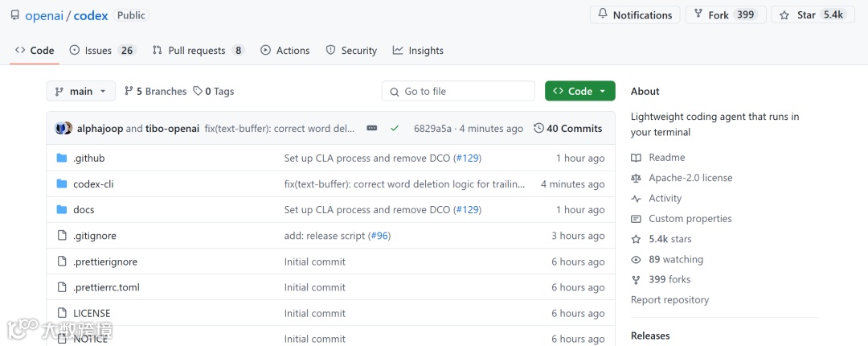Image resolution: width=868 pixels, height=346 pixels.
Task: Open the Security tab
Action: pyautogui.click(x=351, y=51)
